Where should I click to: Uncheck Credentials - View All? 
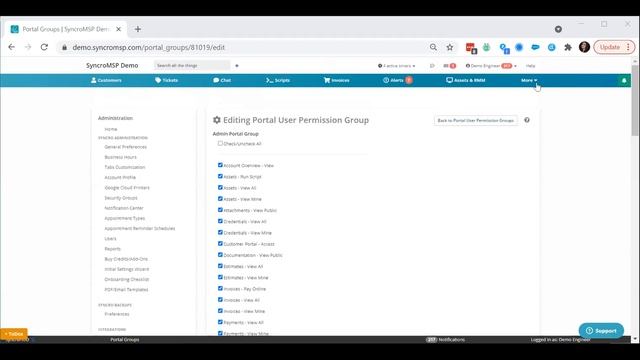[220, 221]
